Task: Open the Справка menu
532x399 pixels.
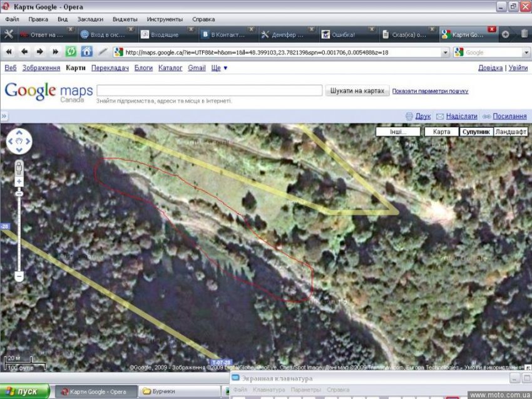Action: click(203, 19)
